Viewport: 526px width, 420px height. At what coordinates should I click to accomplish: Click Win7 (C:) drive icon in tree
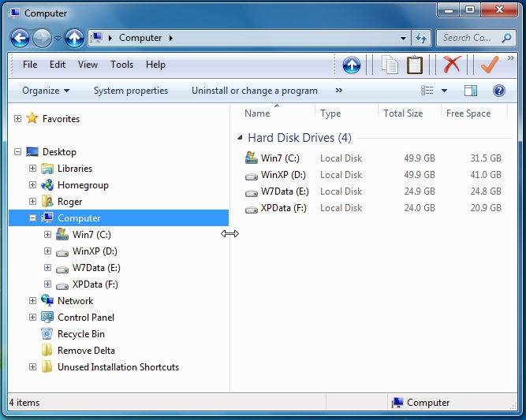[x=62, y=234]
